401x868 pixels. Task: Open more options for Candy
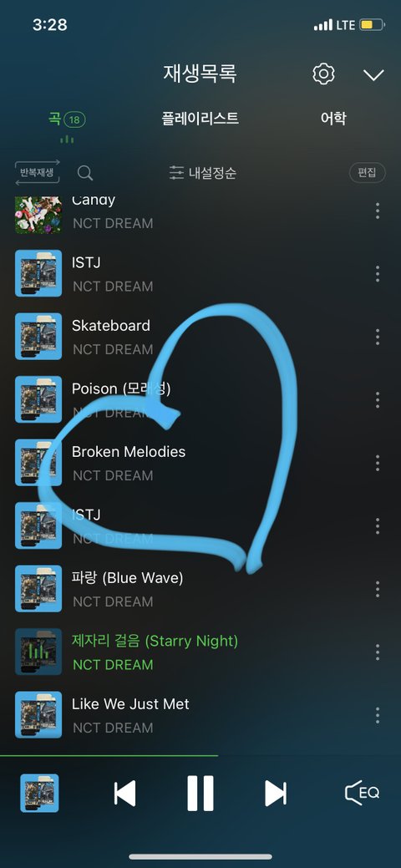[377, 211]
